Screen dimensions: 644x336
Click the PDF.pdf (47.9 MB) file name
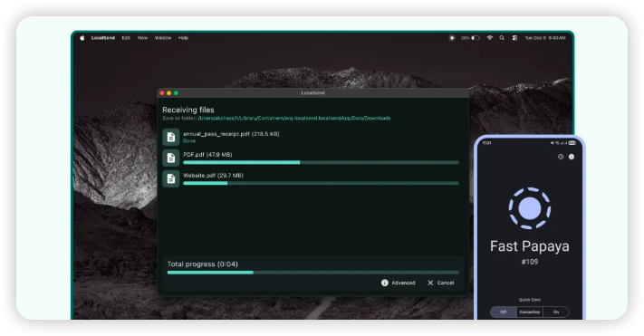pyautogui.click(x=207, y=155)
